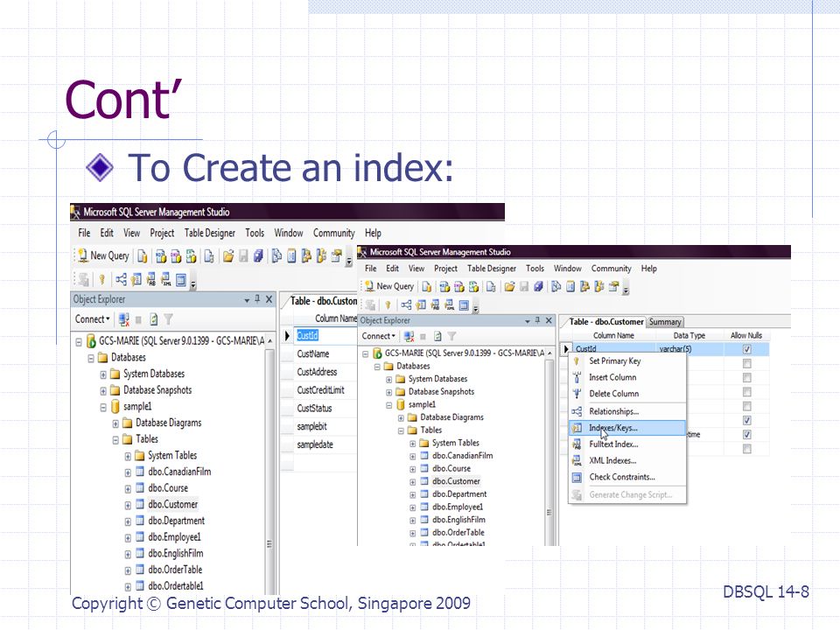Click Check Constraints icon in left window toolbar
This screenshot has height=630, width=840.
181,279
